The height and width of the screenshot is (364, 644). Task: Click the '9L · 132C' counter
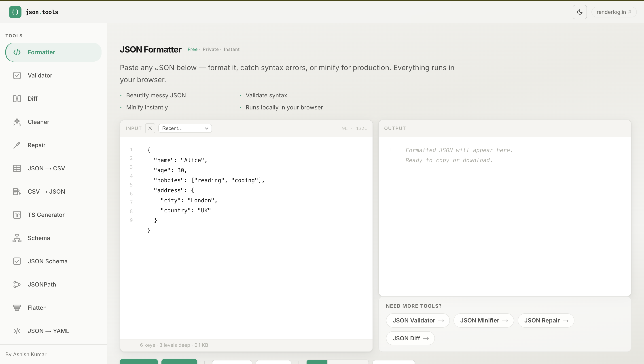point(354,128)
